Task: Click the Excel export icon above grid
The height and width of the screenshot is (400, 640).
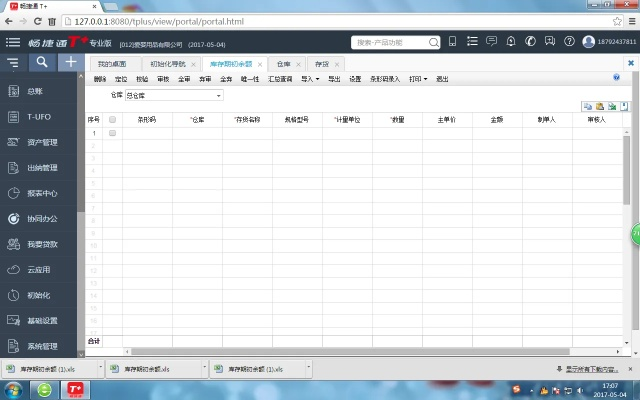Action: 612,107
